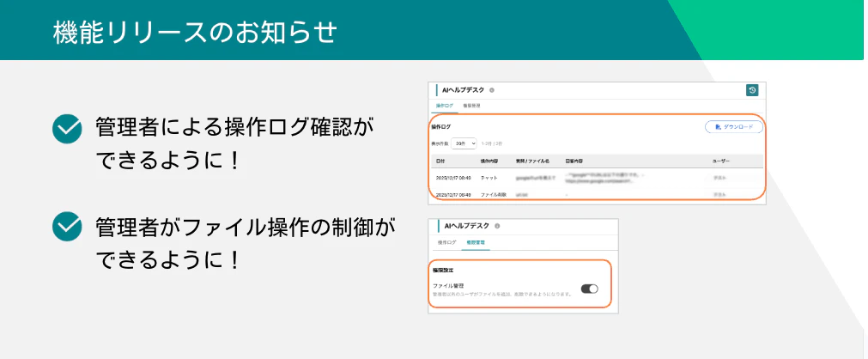
Task: Toggle the ファイル管理 switch off
Action: click(590, 289)
